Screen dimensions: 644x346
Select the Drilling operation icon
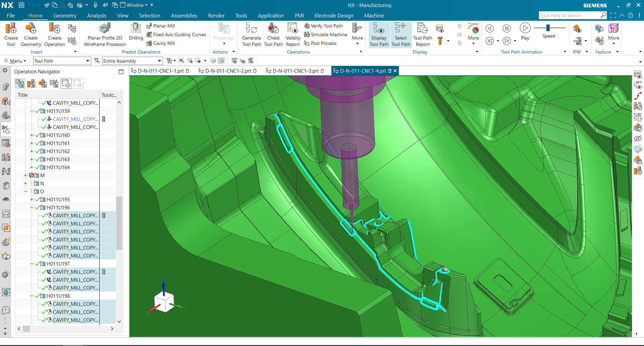click(x=136, y=32)
